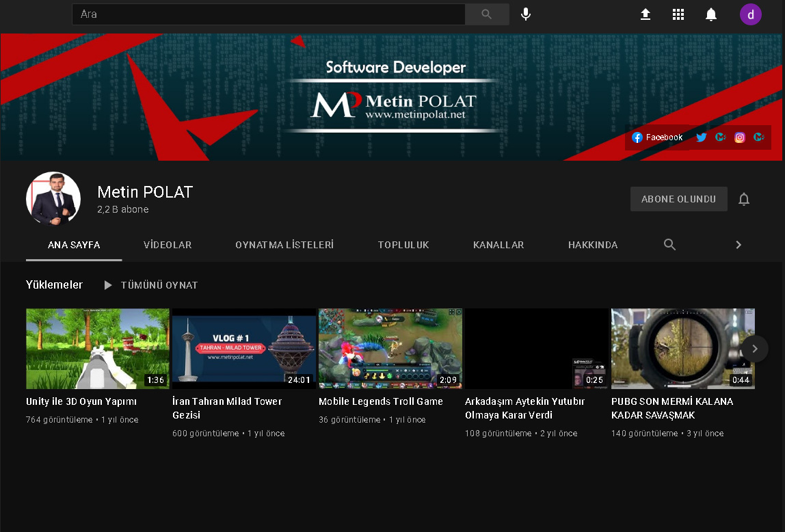Open notifications bell in top bar
The image size is (785, 532).
711,14
